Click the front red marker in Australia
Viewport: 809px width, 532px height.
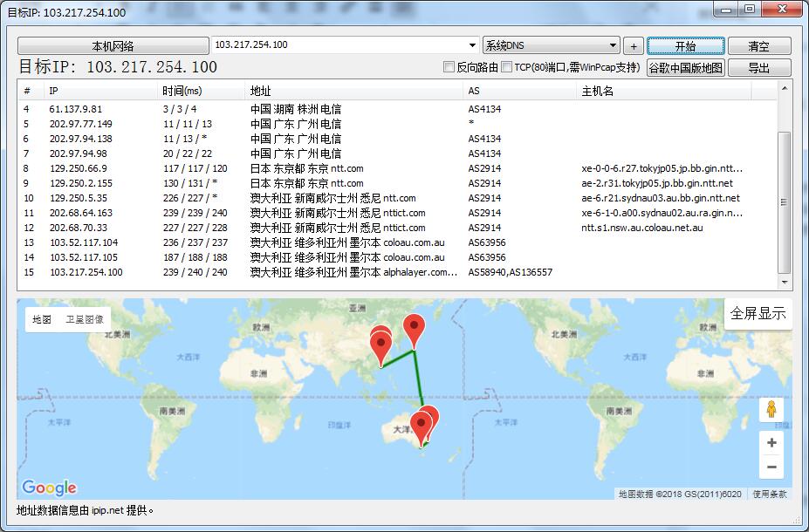point(422,427)
